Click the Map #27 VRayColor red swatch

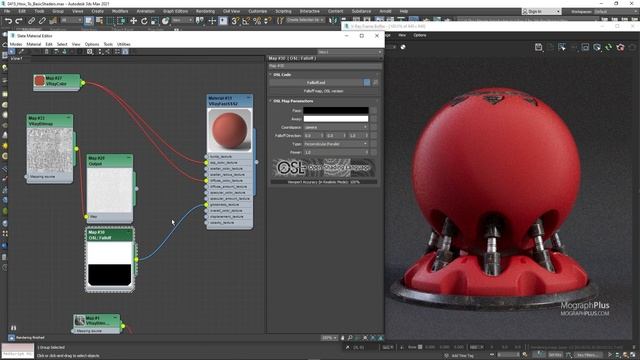tap(40, 81)
